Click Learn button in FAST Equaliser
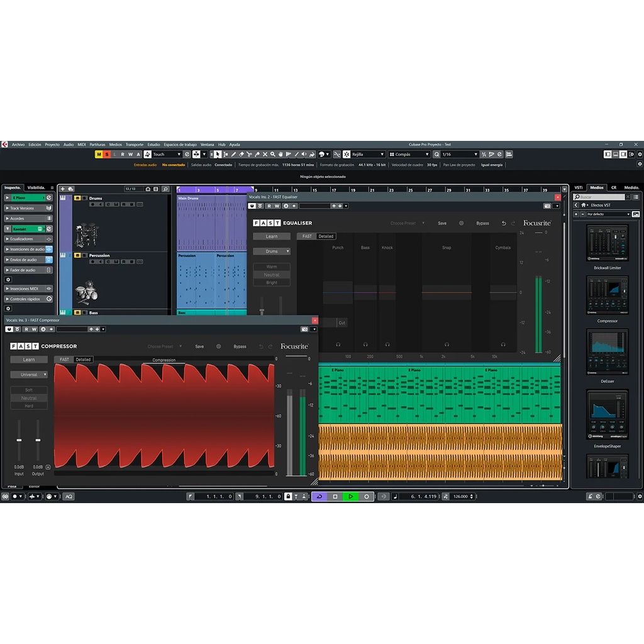The image size is (644, 644). tap(272, 236)
